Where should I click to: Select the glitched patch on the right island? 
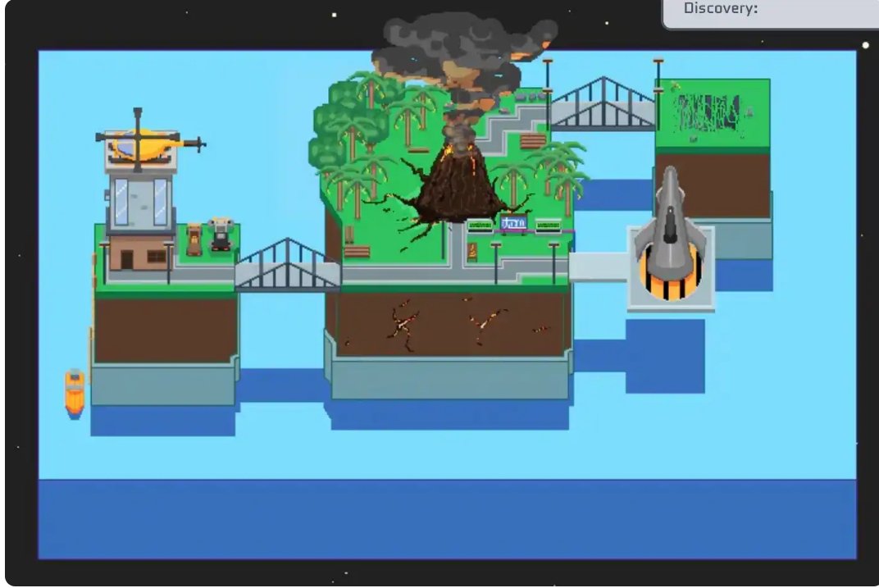[x=710, y=114]
